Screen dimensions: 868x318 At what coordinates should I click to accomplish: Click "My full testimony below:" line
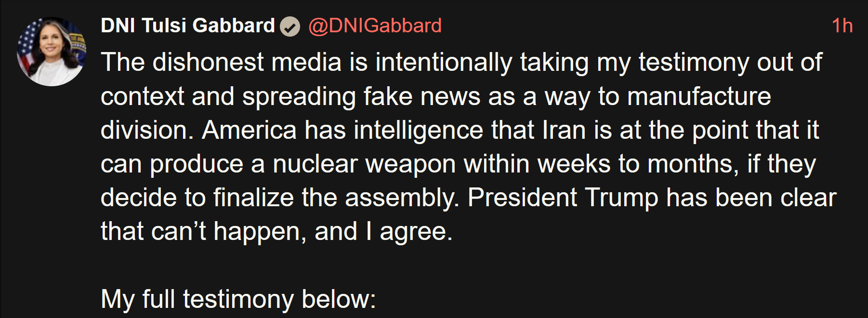tap(238, 299)
